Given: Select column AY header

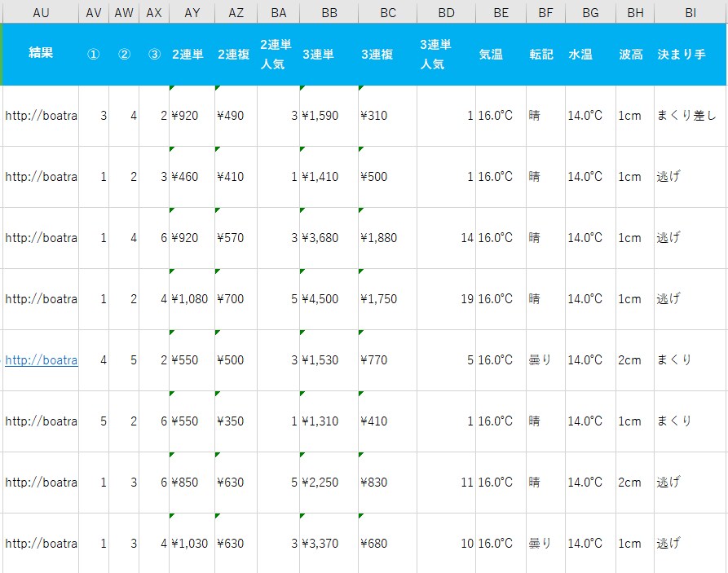Looking at the screenshot, I should (x=192, y=12).
